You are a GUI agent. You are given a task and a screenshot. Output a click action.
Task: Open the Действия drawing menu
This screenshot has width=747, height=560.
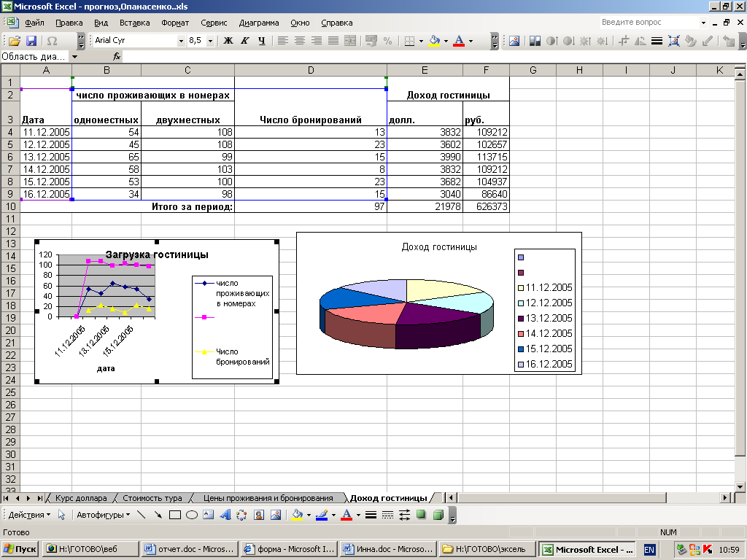[x=29, y=515]
